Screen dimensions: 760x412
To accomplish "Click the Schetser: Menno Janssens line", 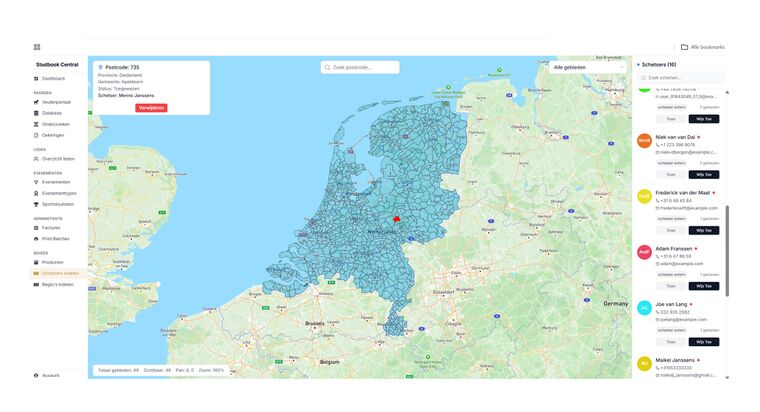I will pyautogui.click(x=126, y=95).
